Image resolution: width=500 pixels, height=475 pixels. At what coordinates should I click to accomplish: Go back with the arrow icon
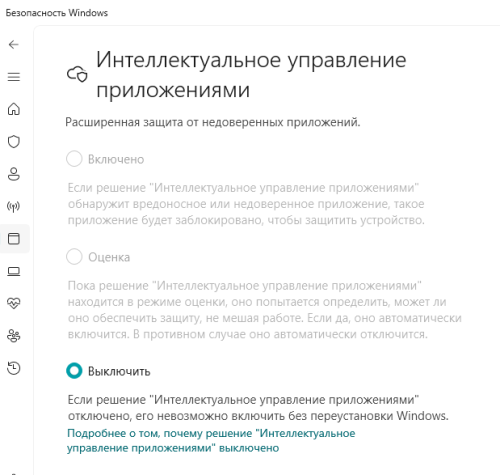(x=14, y=44)
